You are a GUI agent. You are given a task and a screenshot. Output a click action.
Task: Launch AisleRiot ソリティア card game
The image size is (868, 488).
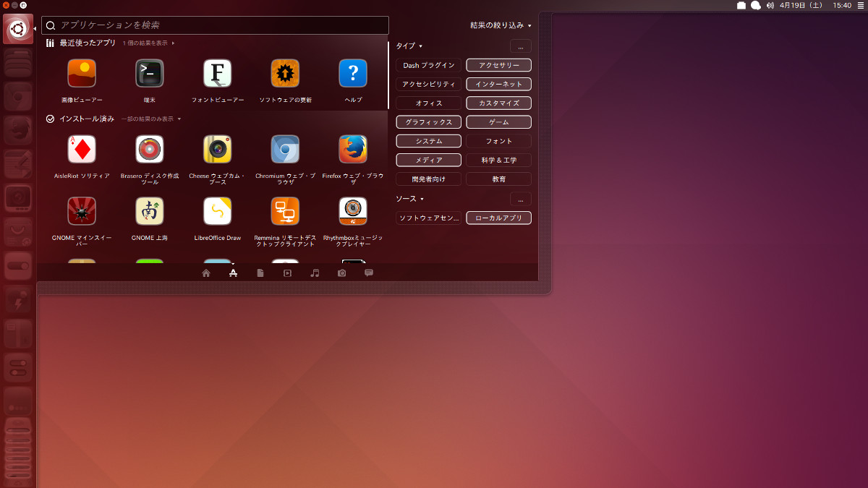point(82,149)
